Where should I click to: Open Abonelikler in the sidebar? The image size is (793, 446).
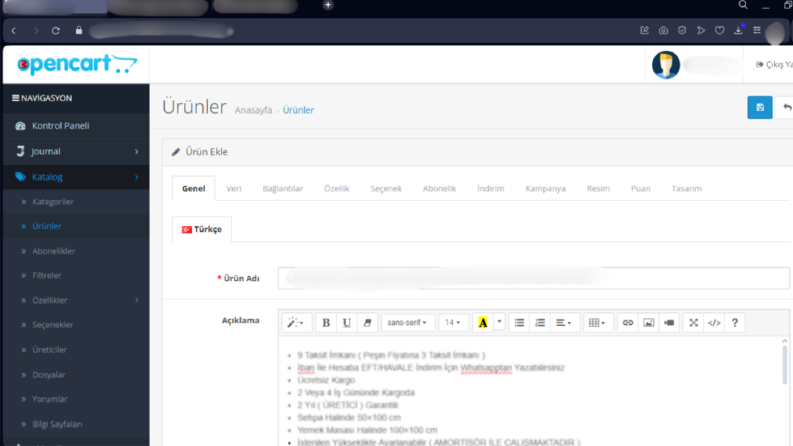coord(76,251)
